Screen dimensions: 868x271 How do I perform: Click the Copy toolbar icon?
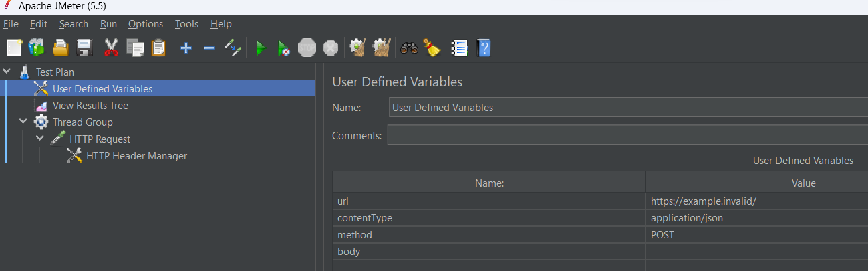[x=135, y=48]
